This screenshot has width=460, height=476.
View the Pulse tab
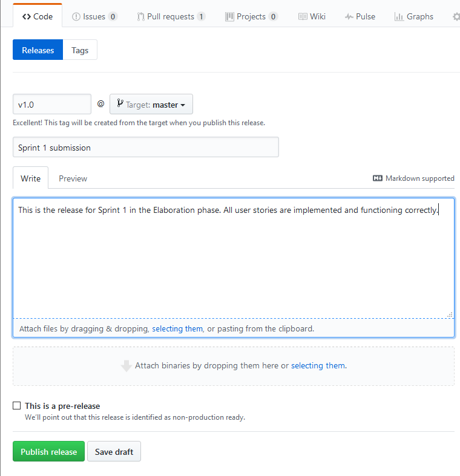[x=360, y=16]
